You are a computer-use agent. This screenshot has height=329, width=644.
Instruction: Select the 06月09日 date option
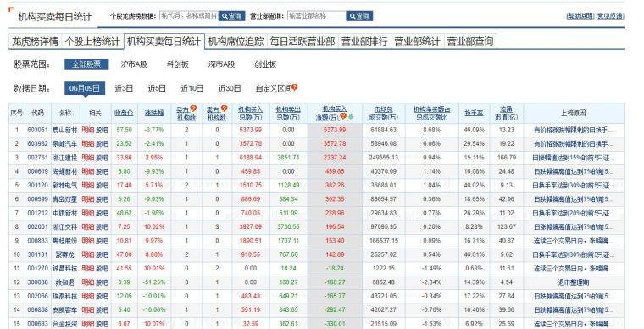click(x=85, y=88)
